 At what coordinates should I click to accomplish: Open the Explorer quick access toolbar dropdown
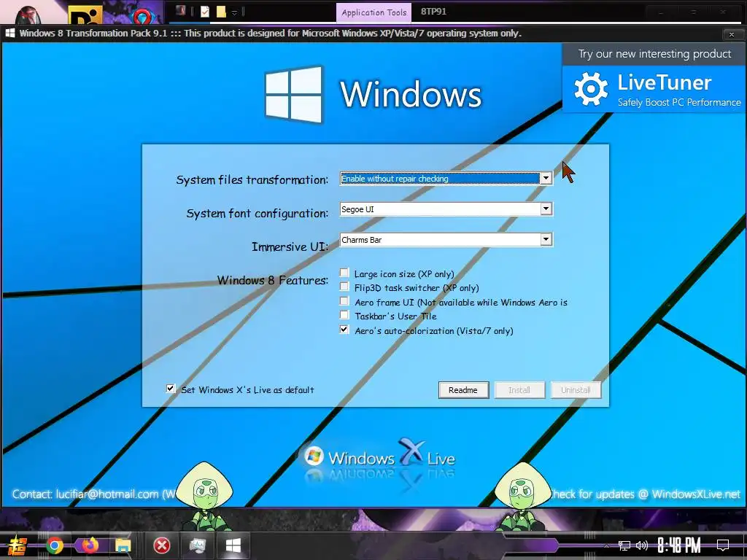coord(234,12)
